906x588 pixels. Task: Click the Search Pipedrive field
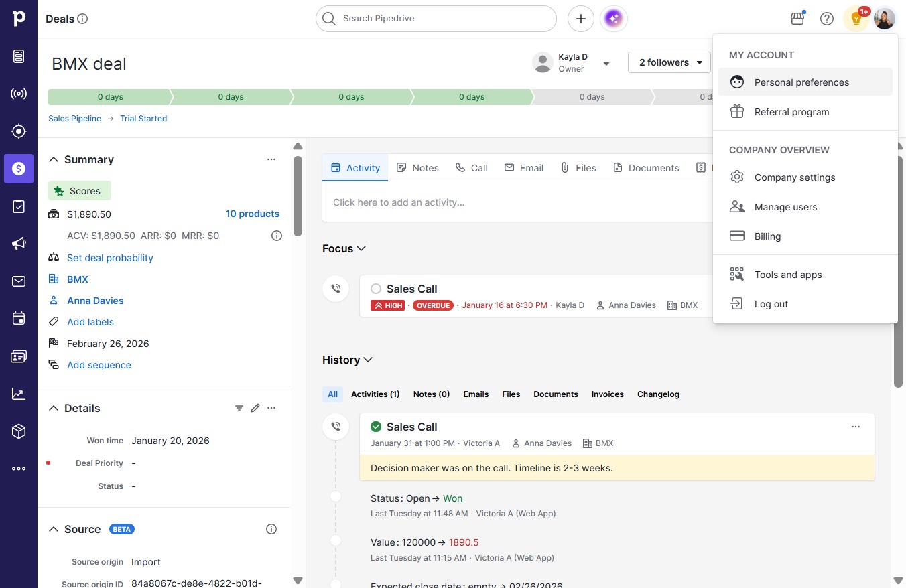pyautogui.click(x=436, y=19)
